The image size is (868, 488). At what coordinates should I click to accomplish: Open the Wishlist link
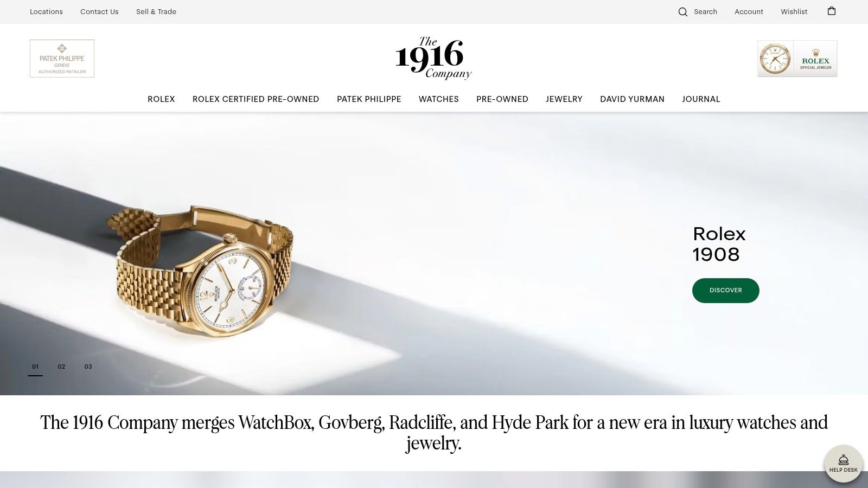(794, 11)
